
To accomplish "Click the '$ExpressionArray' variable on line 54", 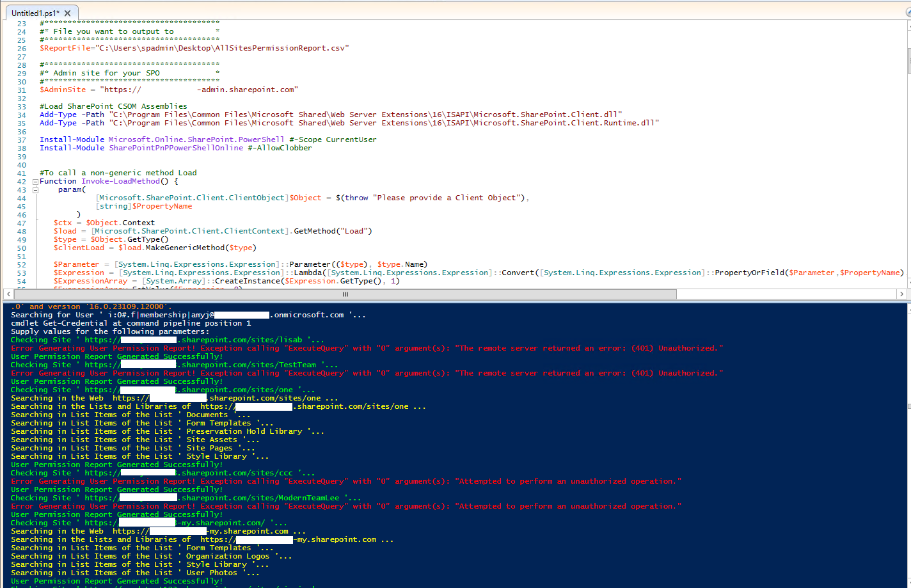I will coord(91,282).
